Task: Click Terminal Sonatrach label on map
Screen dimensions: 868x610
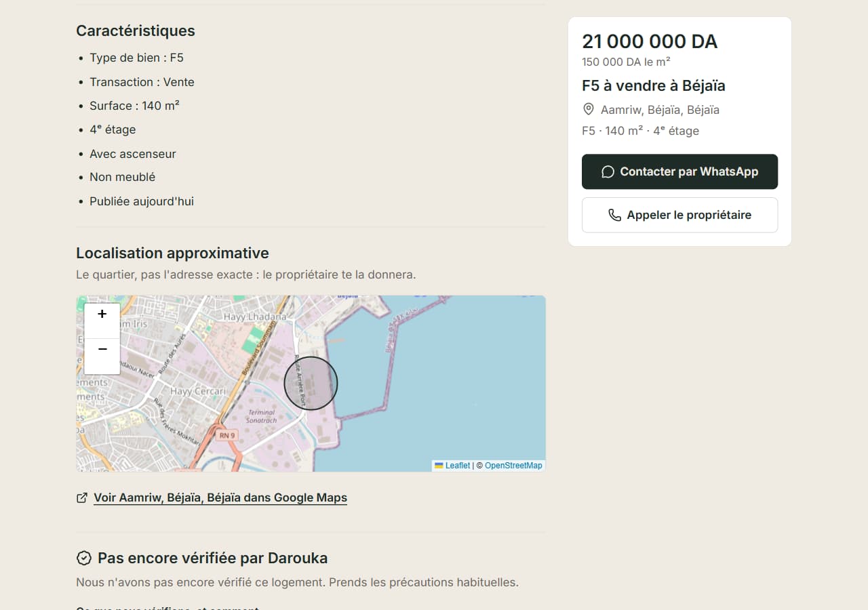Action: (262, 416)
